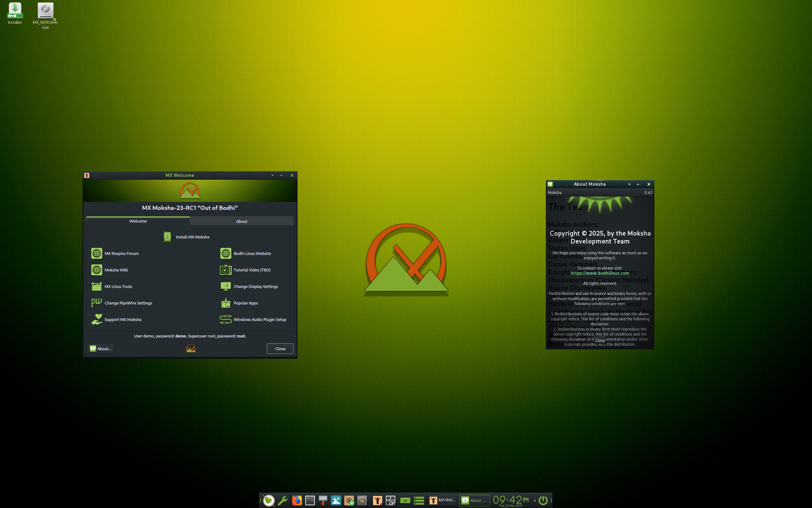Viewport: 812px width, 508px height.
Task: Click the US keyboard layout indicator
Action: pyautogui.click(x=405, y=500)
